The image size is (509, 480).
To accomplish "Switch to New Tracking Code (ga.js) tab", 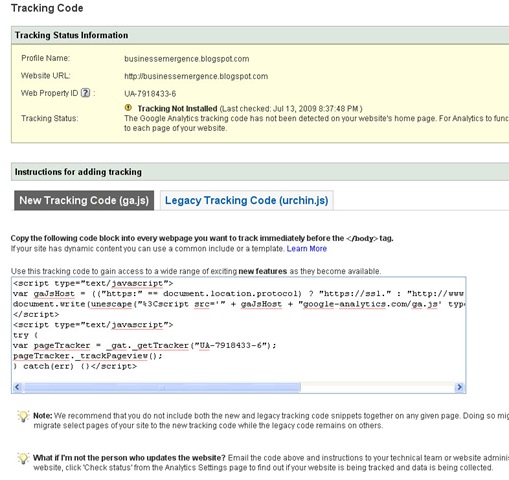I will pos(84,200).
